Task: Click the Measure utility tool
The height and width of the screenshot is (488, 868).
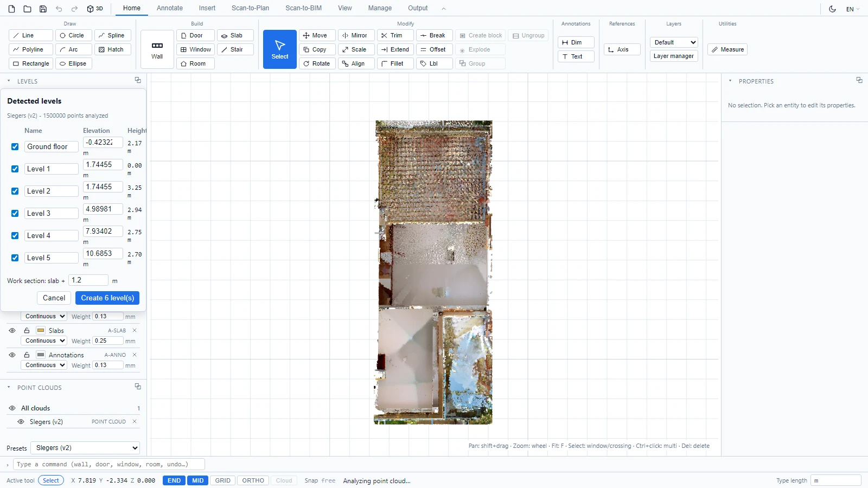Action: (727, 49)
